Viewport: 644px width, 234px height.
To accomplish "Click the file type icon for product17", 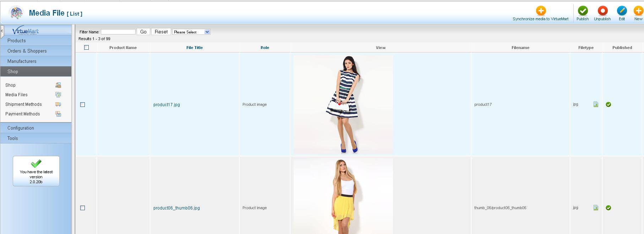I will coord(596,104).
